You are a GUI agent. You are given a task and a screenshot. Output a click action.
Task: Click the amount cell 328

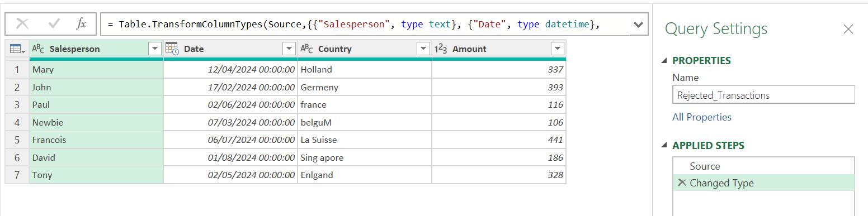point(499,175)
